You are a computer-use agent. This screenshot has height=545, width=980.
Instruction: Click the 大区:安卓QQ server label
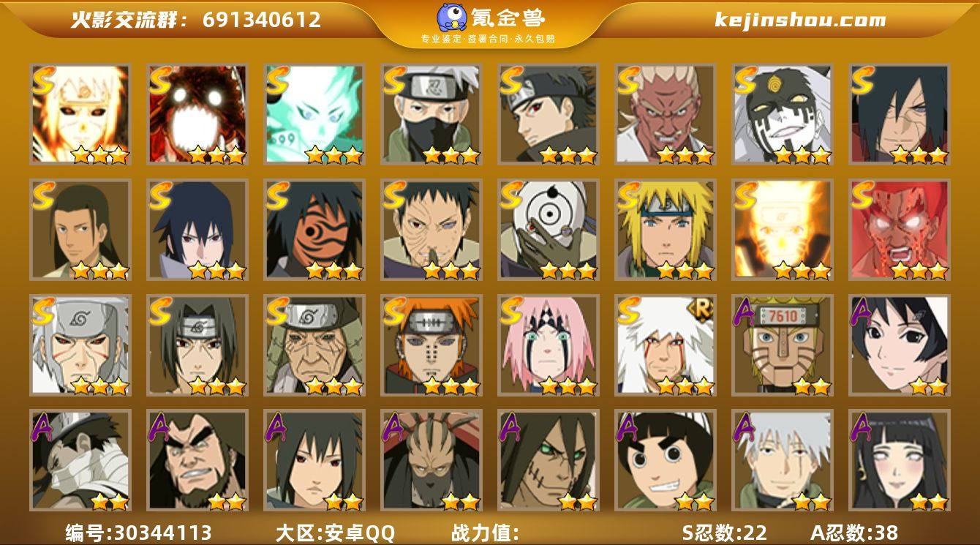pos(335,533)
